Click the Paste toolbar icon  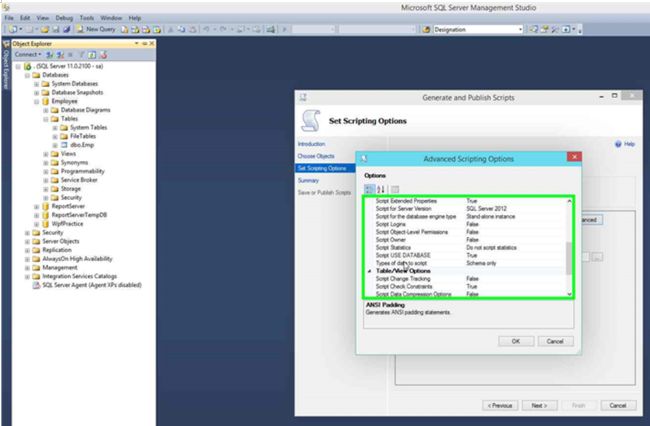click(x=193, y=29)
